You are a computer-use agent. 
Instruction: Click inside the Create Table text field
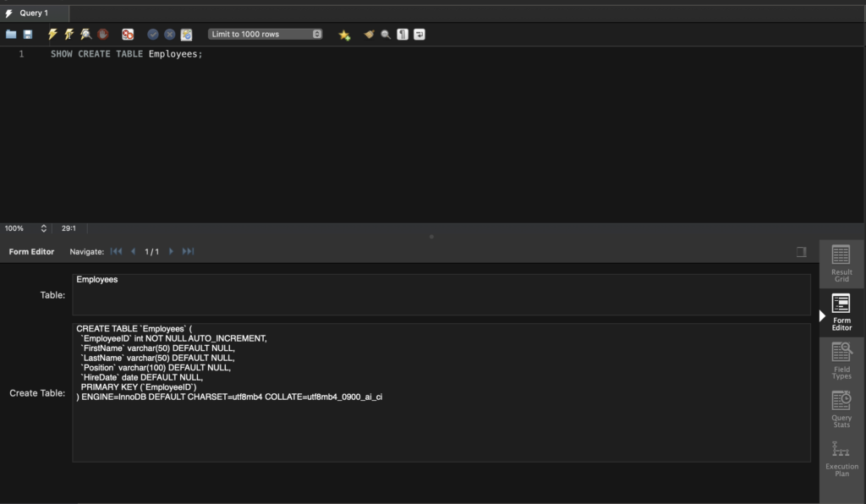[x=441, y=423]
